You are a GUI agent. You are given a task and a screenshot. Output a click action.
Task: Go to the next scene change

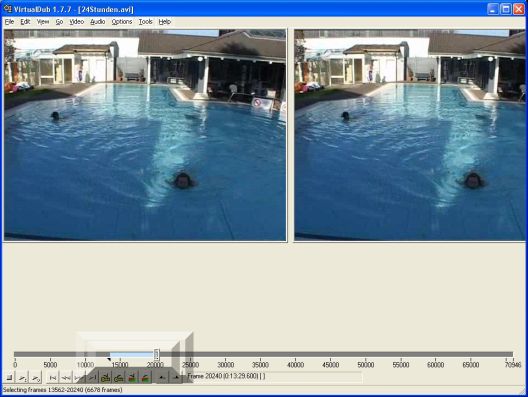click(x=145, y=378)
